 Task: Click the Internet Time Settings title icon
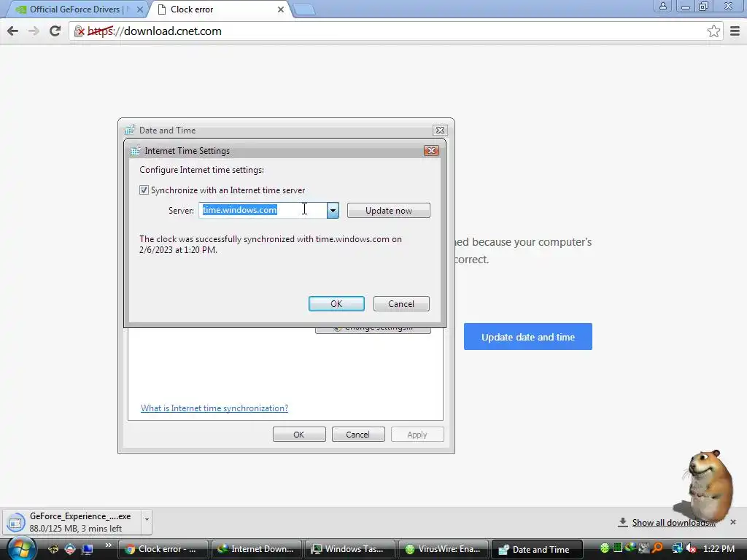135,150
